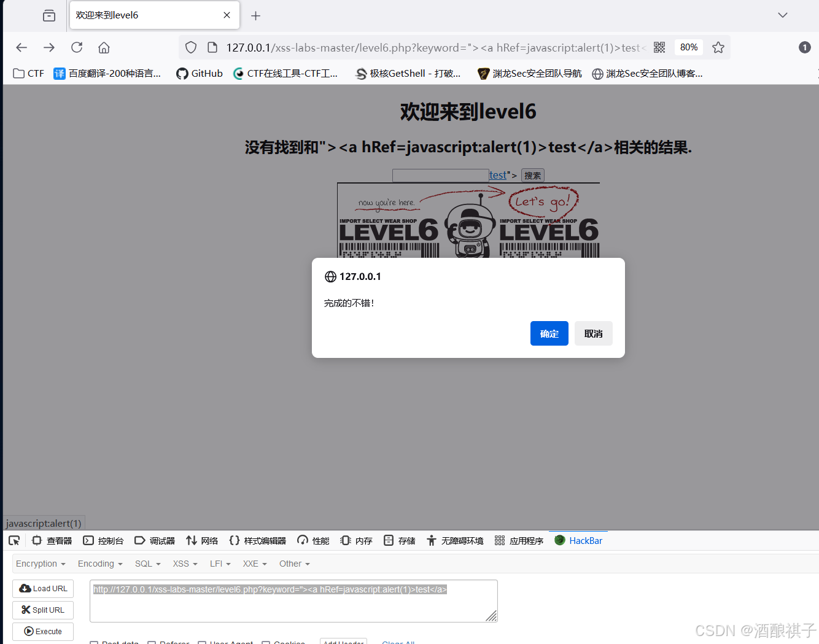Click the Load URL button
The width and height of the screenshot is (819, 644).
coord(43,589)
